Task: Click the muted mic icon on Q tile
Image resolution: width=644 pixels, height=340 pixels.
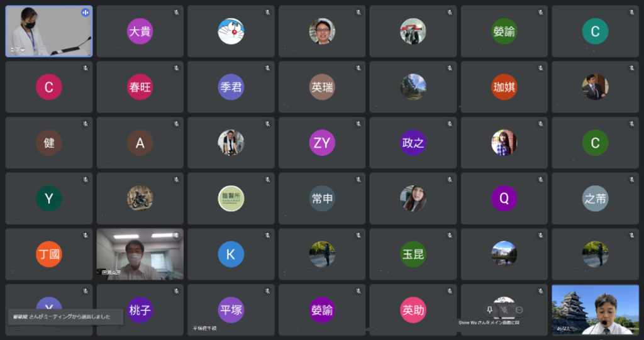Action: click(x=541, y=180)
